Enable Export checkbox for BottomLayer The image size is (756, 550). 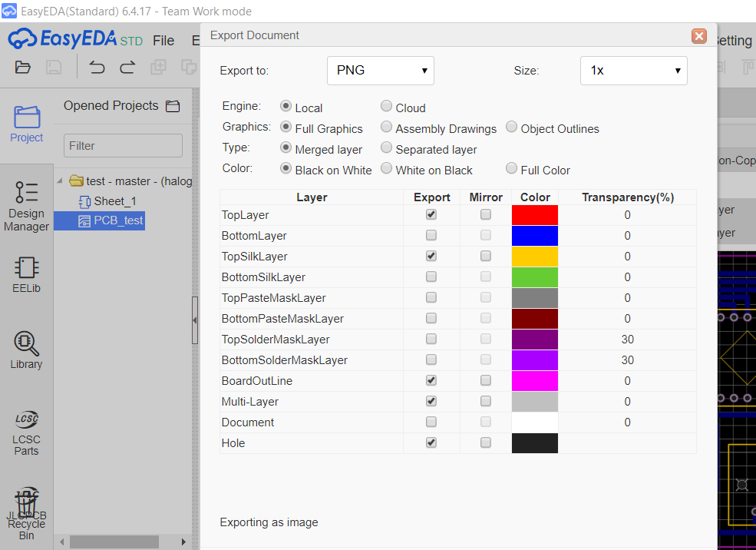tap(431, 235)
